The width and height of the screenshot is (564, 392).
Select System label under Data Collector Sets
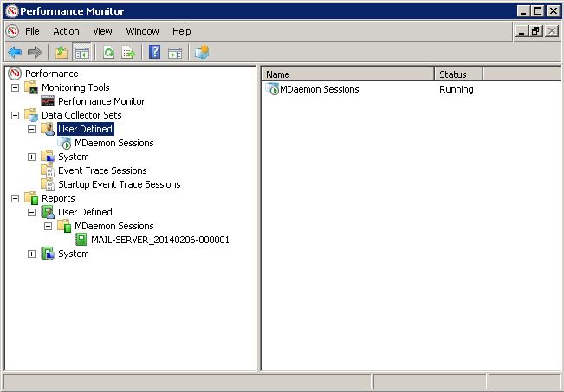pyautogui.click(x=74, y=157)
